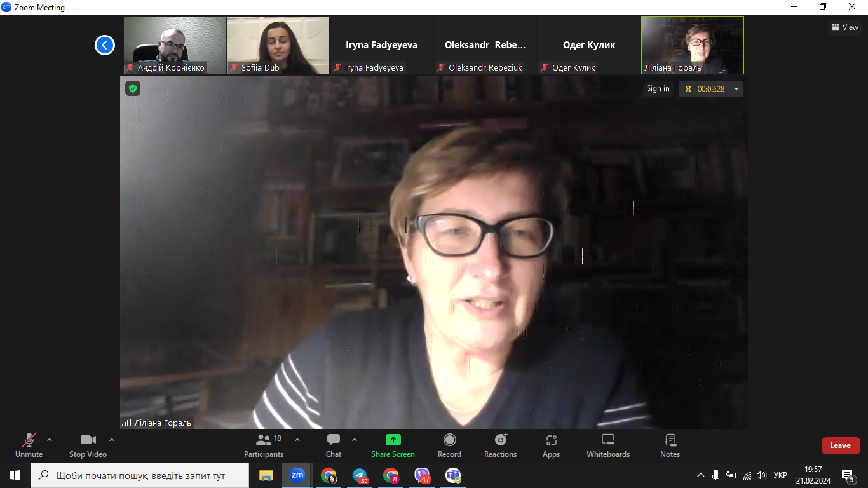The width and height of the screenshot is (868, 488).
Task: Unmute the microphone
Action: 29,445
